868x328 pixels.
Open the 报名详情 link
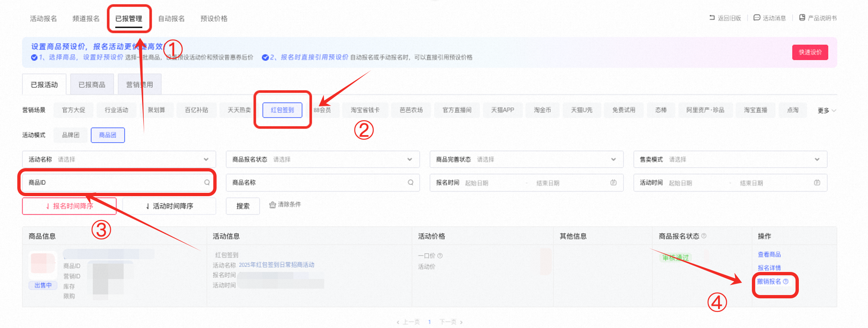point(769,268)
